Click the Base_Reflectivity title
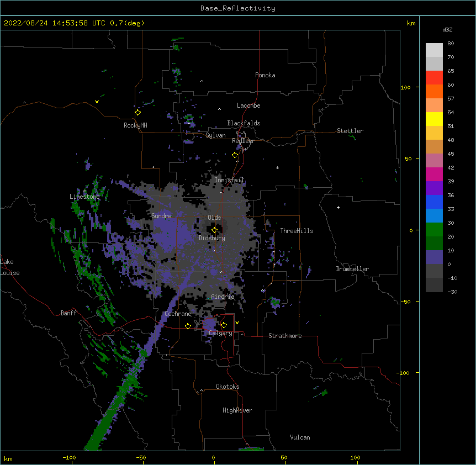The width and height of the screenshot is (476, 465). (238, 8)
